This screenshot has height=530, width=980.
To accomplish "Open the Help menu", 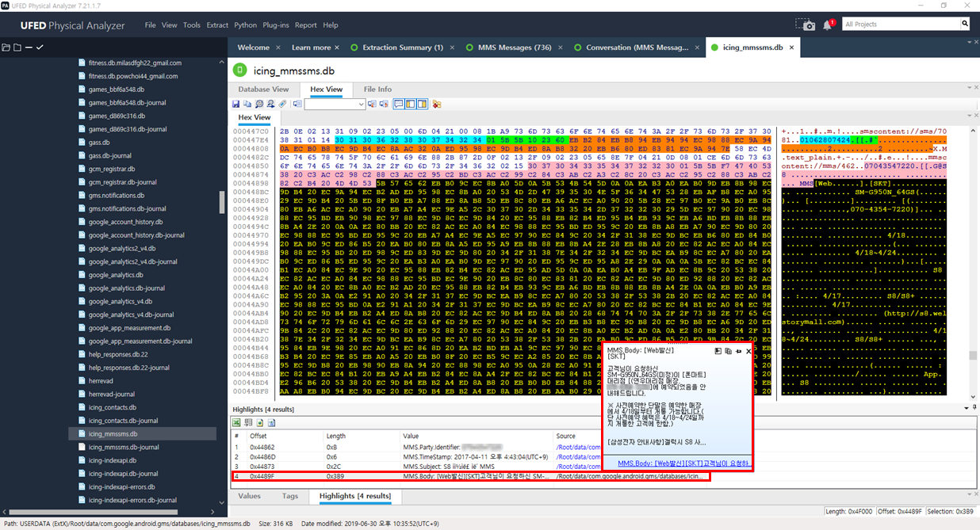I will tap(331, 25).
